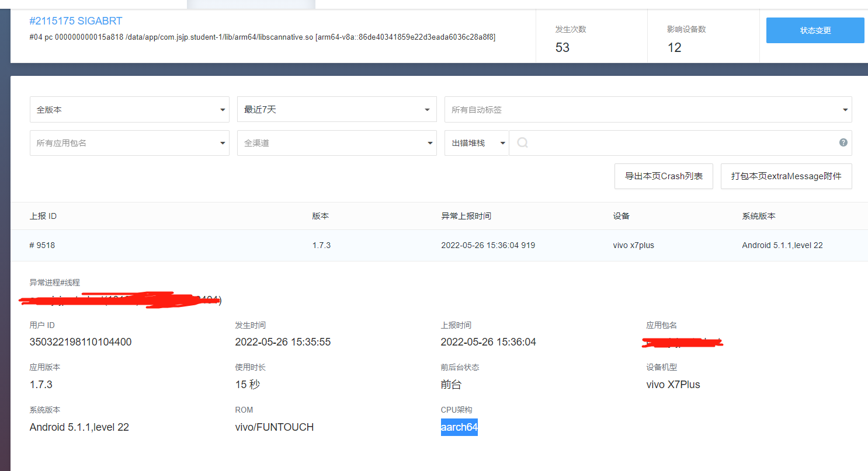Click the search magnifier icon
868x471 pixels.
tap(522, 142)
